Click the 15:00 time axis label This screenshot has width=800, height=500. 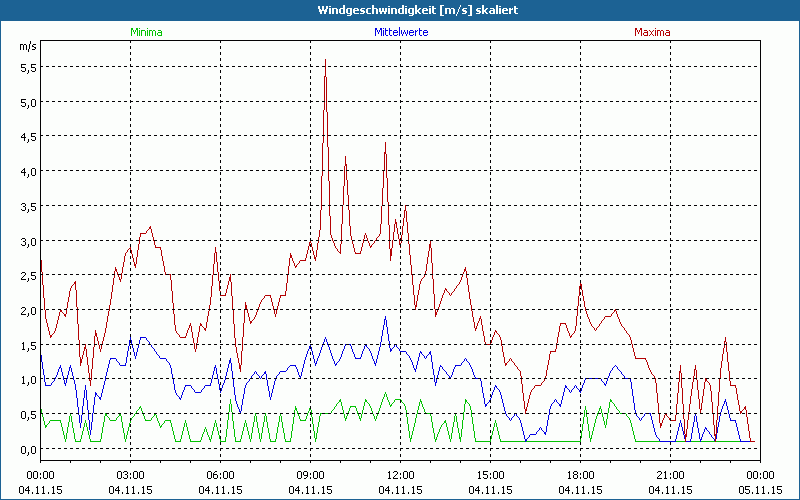[490, 475]
